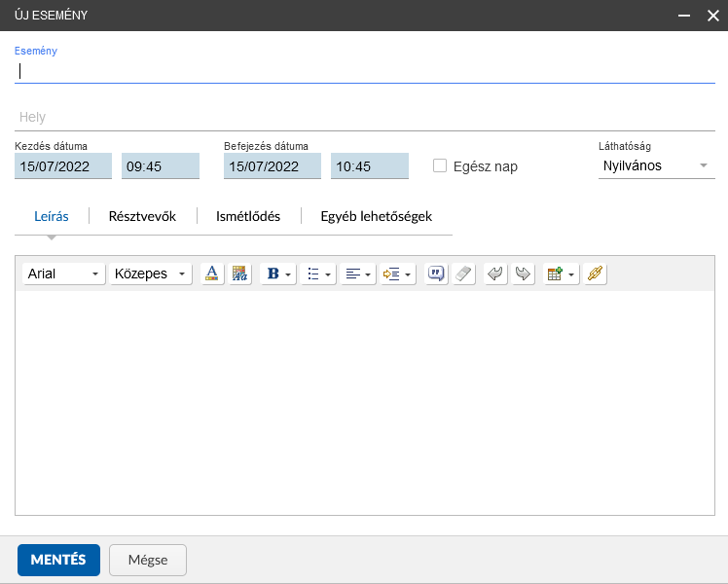
Task: Open the text background color tool
Action: point(239,274)
